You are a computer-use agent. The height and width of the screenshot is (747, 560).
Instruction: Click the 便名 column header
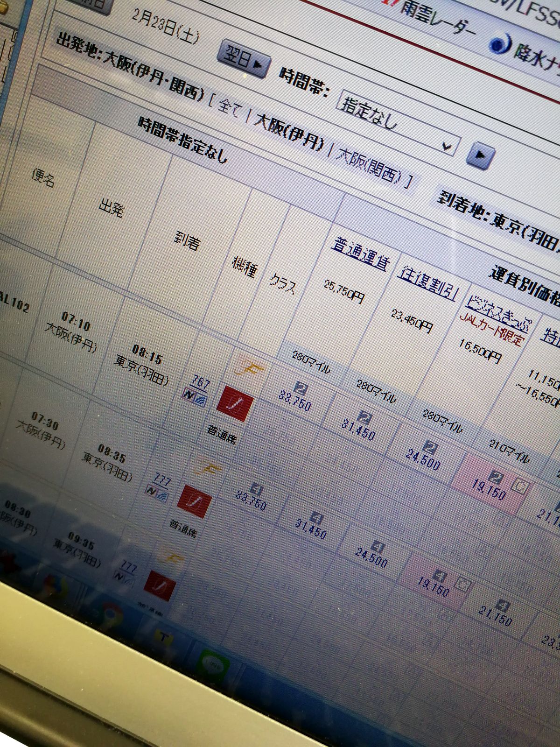pos(43,178)
